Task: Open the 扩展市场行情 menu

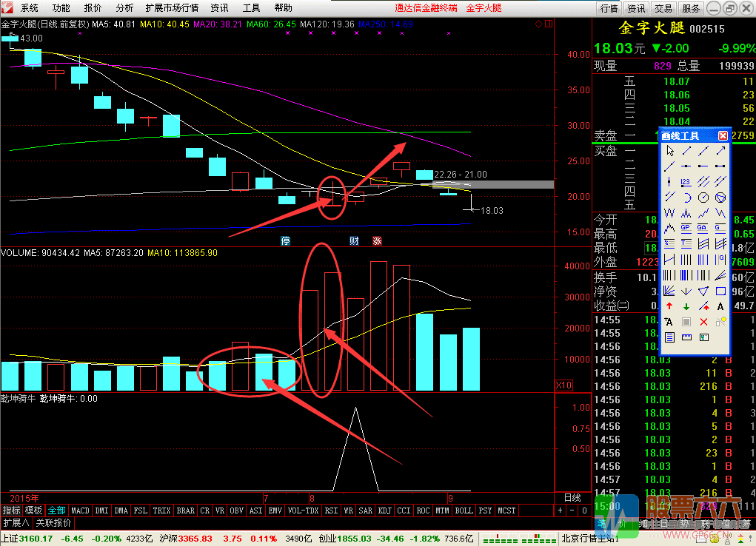Action: tap(172, 7)
